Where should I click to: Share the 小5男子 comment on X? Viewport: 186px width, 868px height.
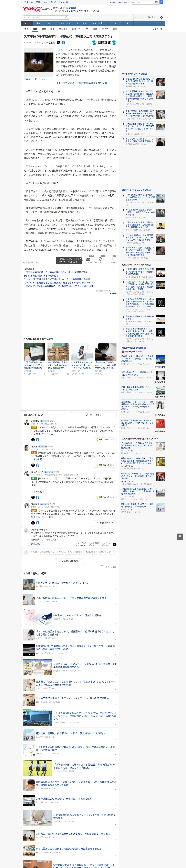115,544
